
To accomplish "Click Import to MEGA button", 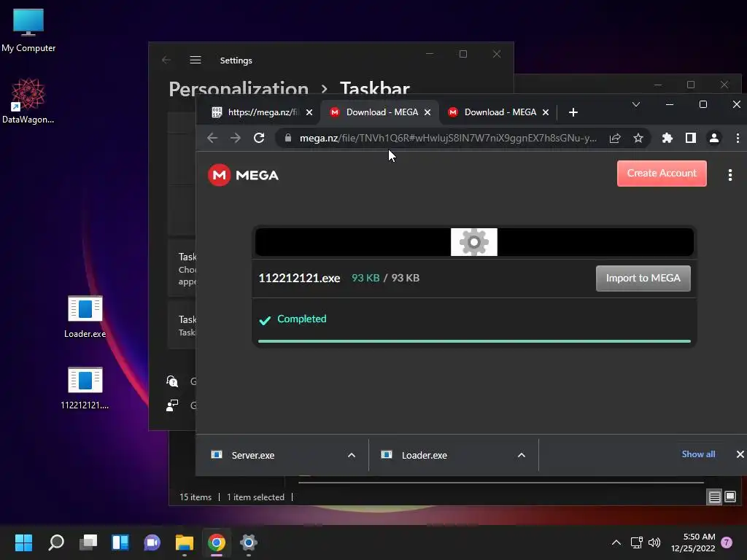I will tap(643, 278).
